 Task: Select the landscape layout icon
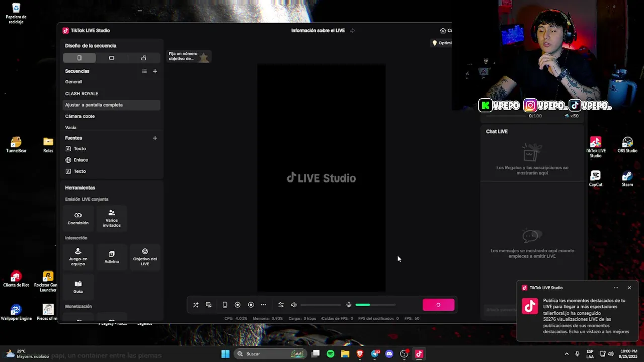tap(112, 58)
